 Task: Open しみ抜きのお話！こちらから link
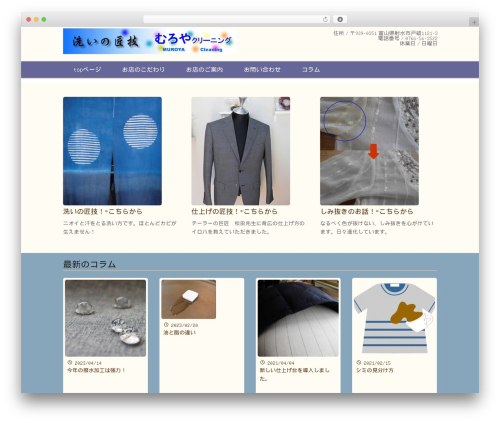click(x=367, y=211)
